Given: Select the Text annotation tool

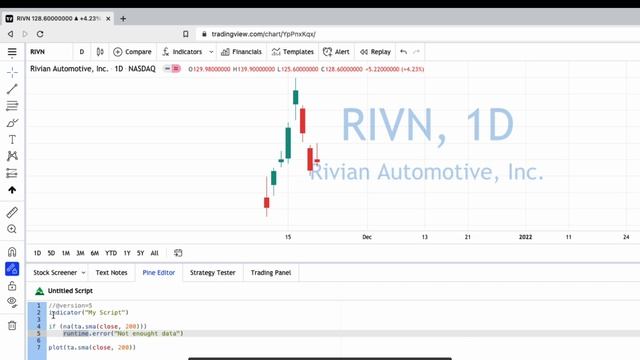Looking at the screenshot, I should click(x=12, y=139).
